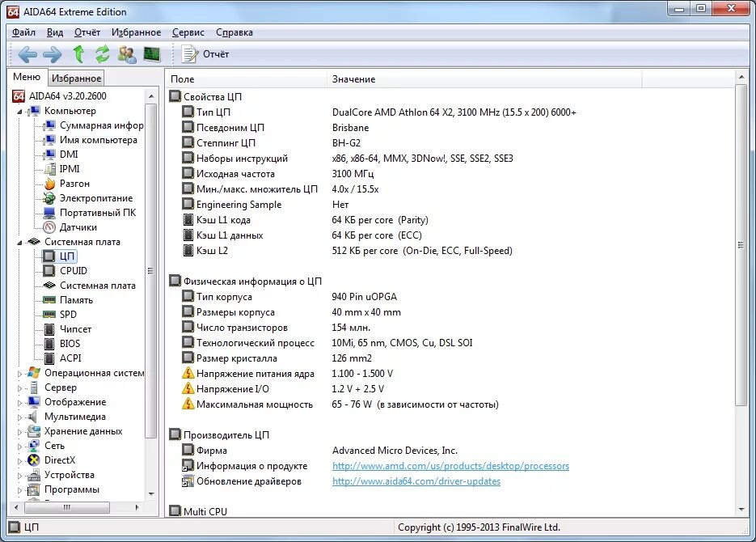The image size is (756, 542).
Task: Select the Кэш L2 row
Action: pos(347,251)
